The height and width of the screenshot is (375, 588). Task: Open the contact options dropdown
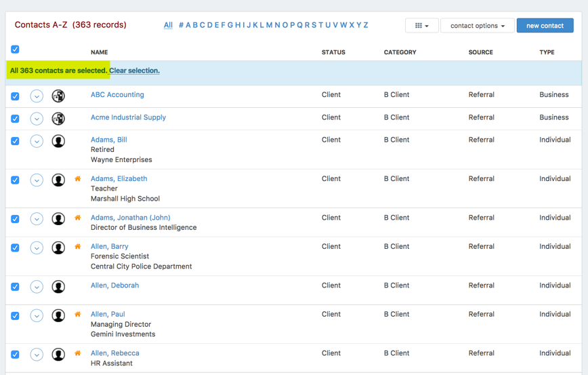pyautogui.click(x=478, y=26)
